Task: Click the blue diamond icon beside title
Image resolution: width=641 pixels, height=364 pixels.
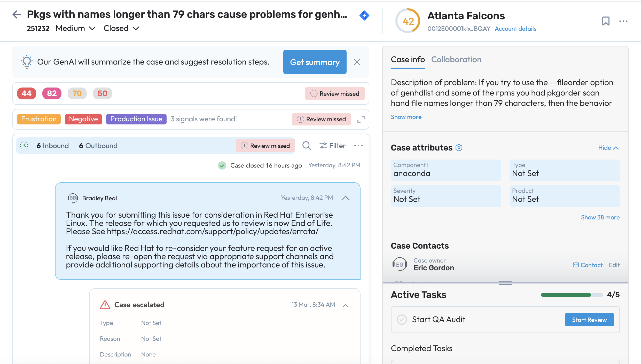Action: point(364,15)
